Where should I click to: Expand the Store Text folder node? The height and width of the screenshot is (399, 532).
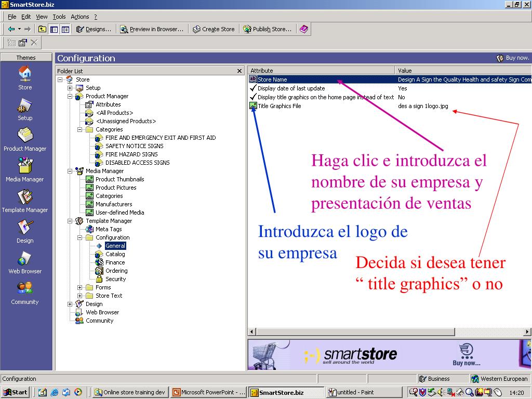(79, 296)
